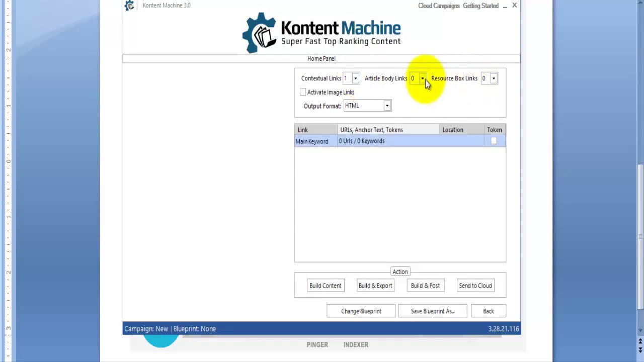644x362 pixels.
Task: Open the Resource Box Links dropdown
Action: coord(494,78)
